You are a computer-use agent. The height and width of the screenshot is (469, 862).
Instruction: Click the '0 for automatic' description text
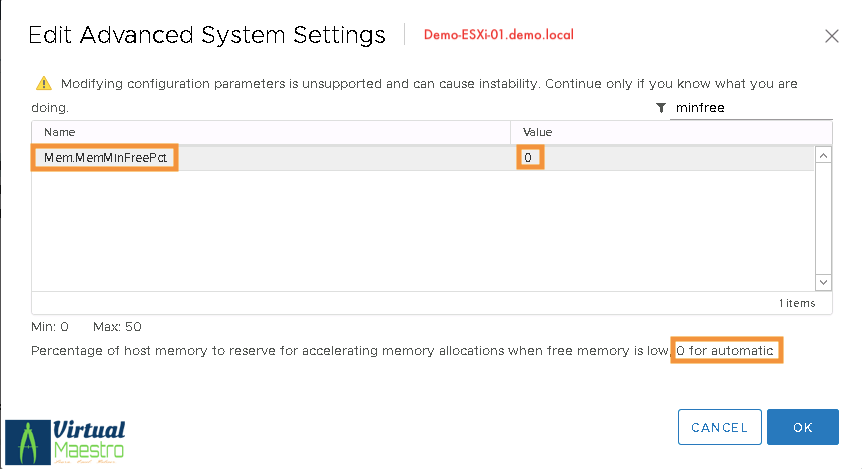click(x=726, y=351)
